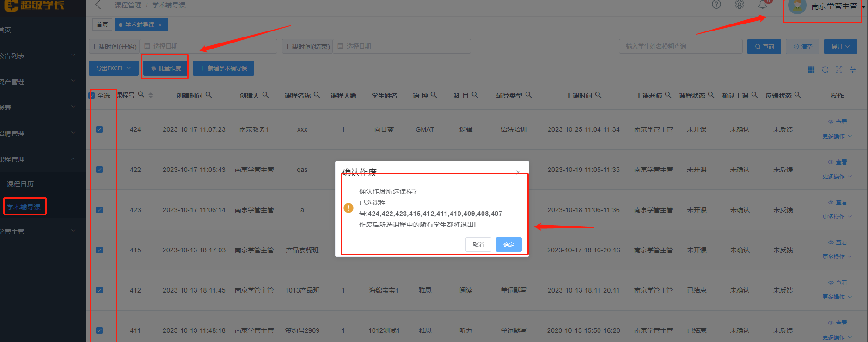Open 更多操作 dropdown for course 424
This screenshot has height=342, width=868.
click(x=837, y=136)
